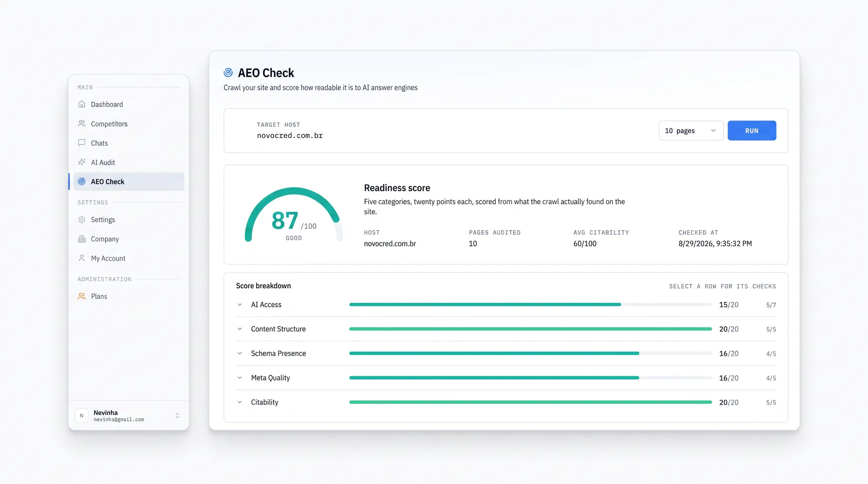Click the AI Audit sparkle icon
The width and height of the screenshot is (868, 484).
(x=82, y=162)
